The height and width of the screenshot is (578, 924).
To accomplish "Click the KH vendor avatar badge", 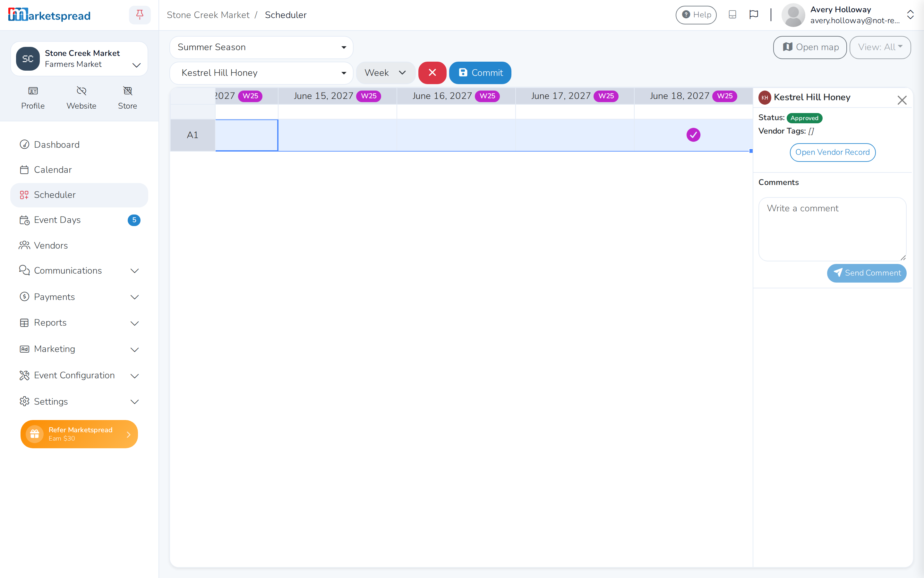I will [765, 98].
